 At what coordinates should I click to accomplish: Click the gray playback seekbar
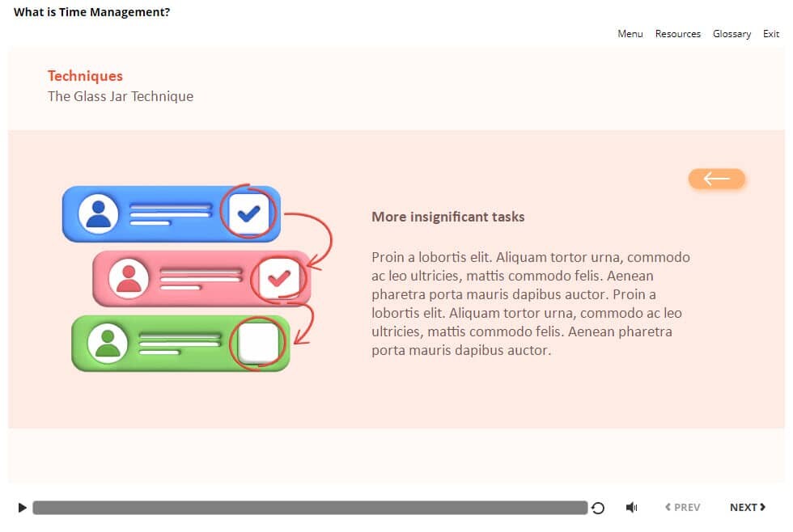click(310, 508)
